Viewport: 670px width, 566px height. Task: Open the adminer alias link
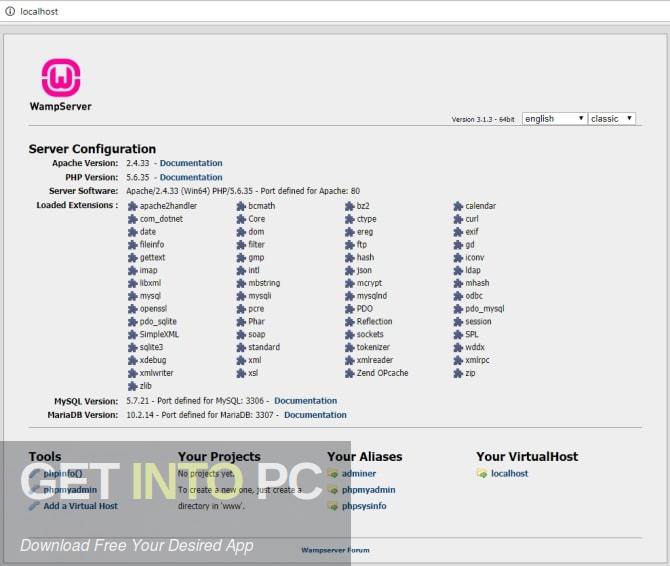pos(359,473)
